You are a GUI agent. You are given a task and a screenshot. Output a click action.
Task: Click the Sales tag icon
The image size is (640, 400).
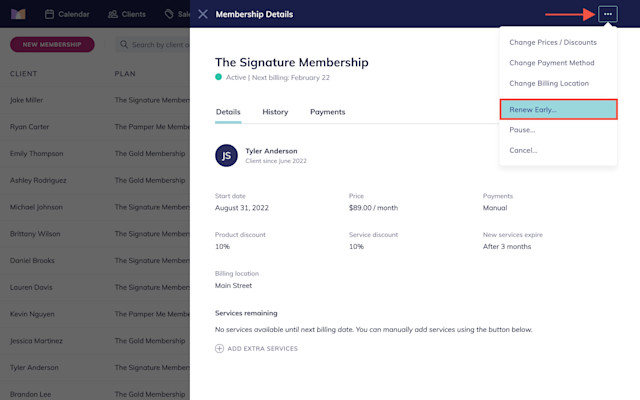tap(169, 14)
